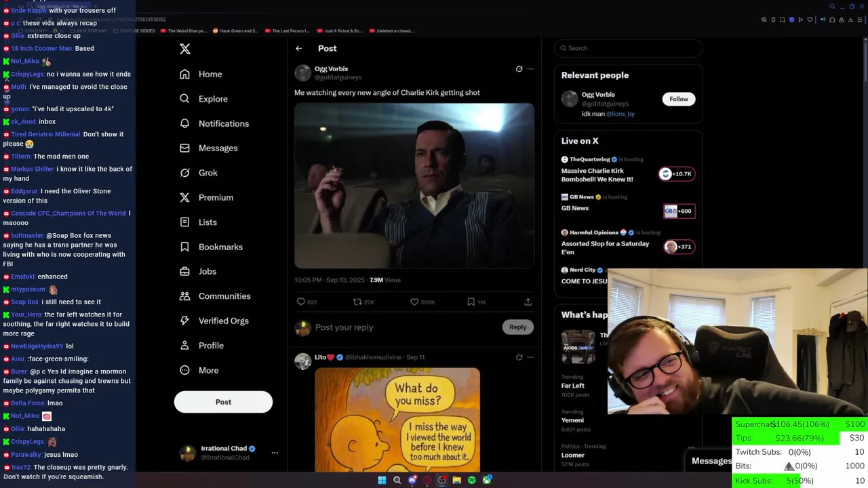Open Premium in X sidebar
The height and width of the screenshot is (488, 868).
[206, 197]
